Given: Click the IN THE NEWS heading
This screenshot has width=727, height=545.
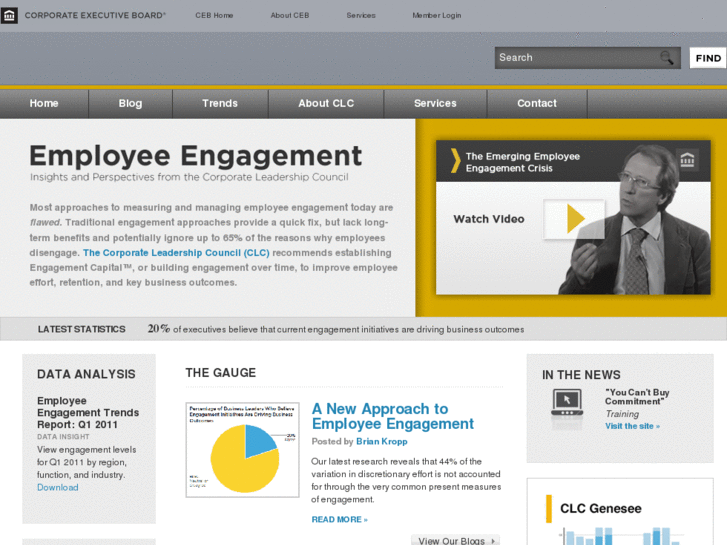Looking at the screenshot, I should pos(581,375).
